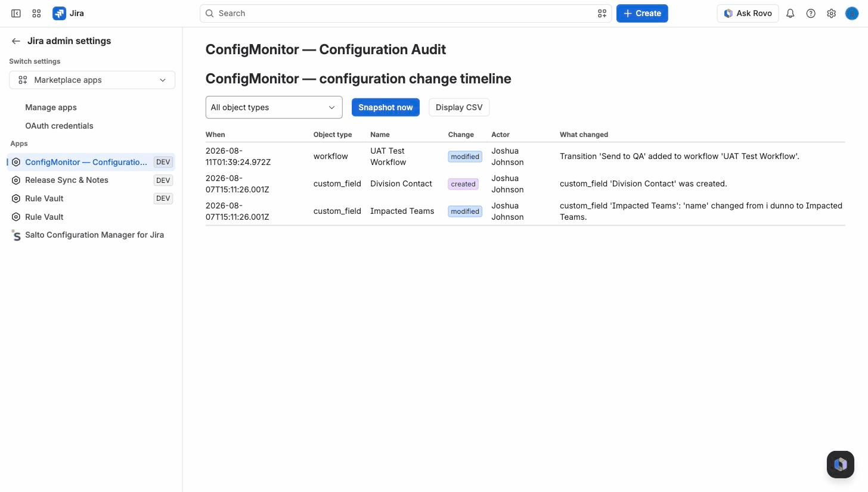Open the settings gear icon
Screen dimensions: 868x492
tap(832, 13)
